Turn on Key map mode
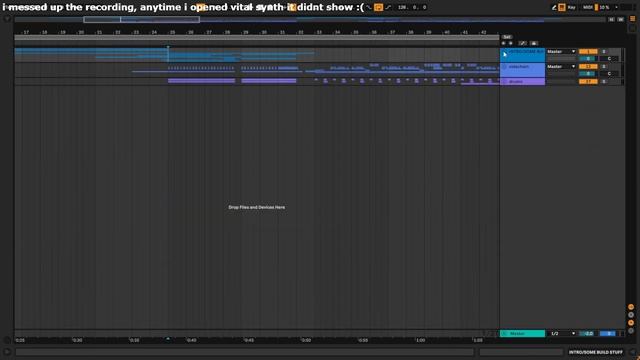Image resolution: width=640 pixels, height=360 pixels. pos(571,7)
